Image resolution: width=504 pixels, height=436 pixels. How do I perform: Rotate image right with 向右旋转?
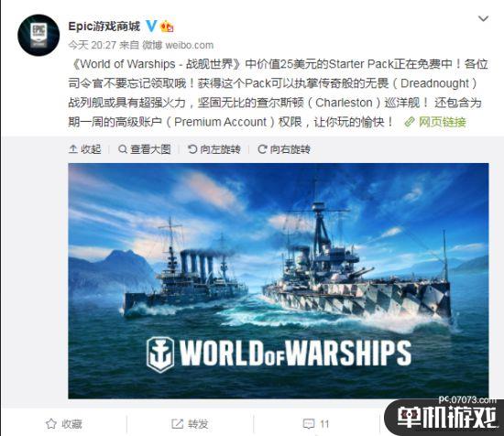(284, 149)
